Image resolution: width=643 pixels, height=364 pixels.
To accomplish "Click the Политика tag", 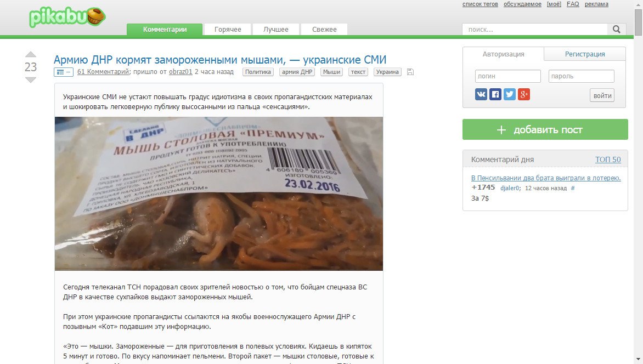I will 258,72.
